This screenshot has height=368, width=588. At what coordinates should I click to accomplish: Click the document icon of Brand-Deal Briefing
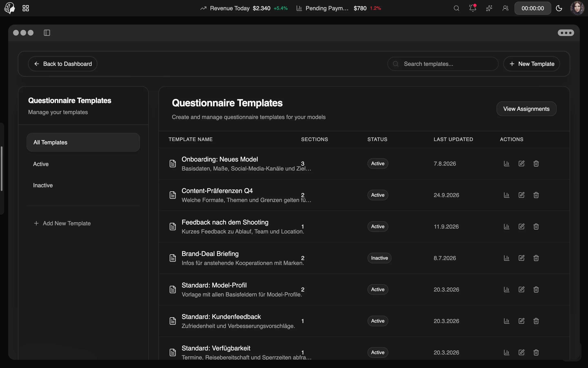(173, 258)
